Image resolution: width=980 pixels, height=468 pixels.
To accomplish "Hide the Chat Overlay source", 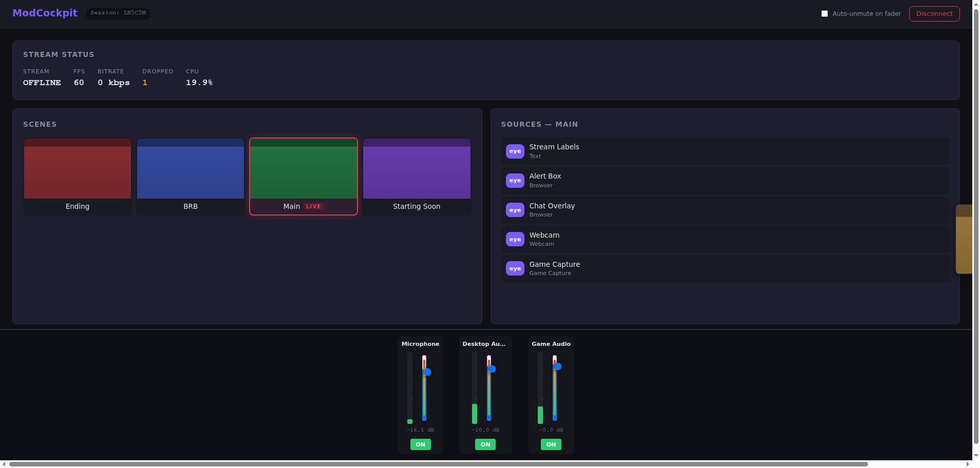I will pyautogui.click(x=515, y=210).
